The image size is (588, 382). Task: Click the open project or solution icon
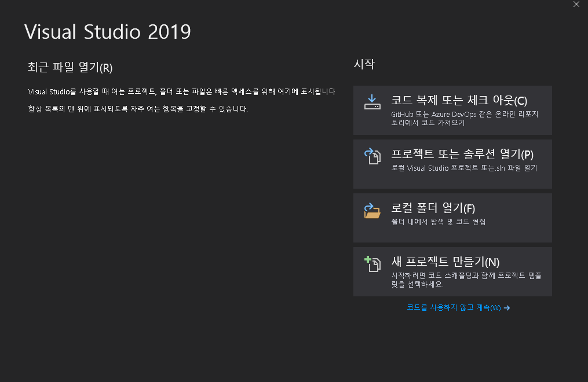tap(372, 156)
